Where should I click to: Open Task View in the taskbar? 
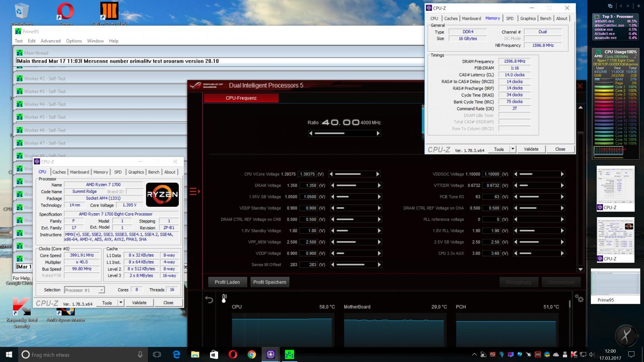click(157, 354)
